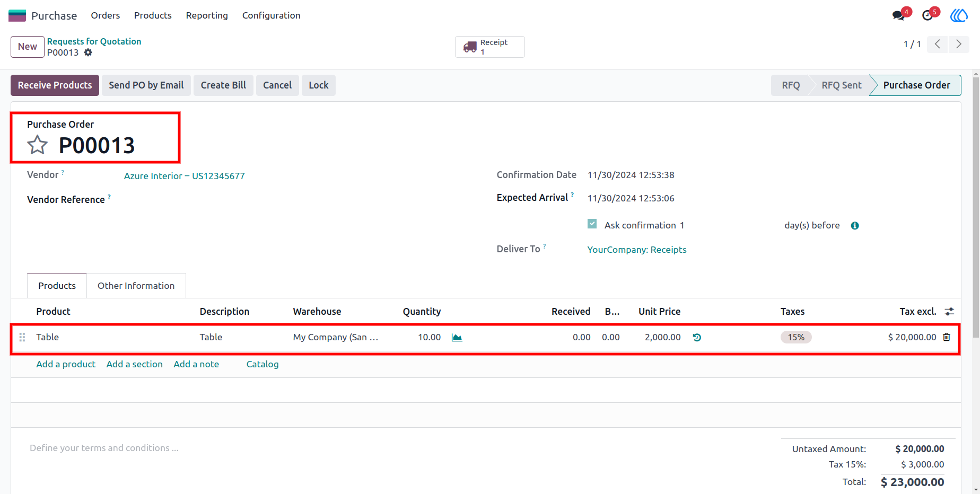
Task: Select the RFQ Sent status stage
Action: (842, 85)
